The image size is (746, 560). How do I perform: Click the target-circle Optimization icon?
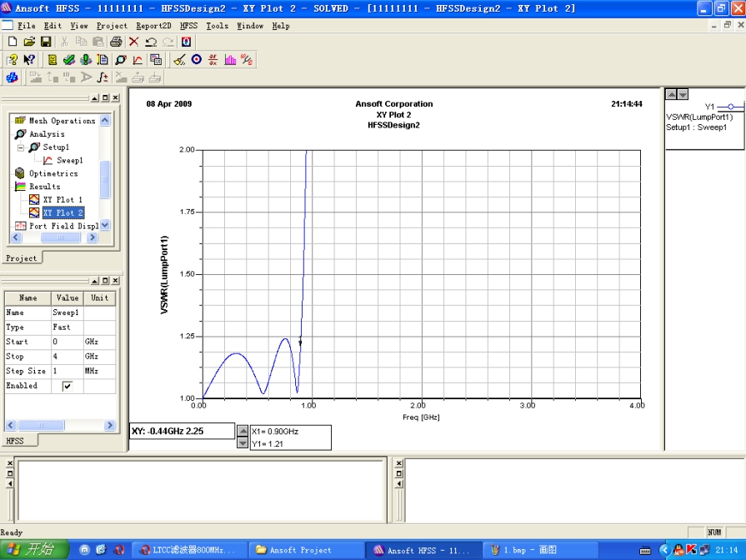(197, 59)
